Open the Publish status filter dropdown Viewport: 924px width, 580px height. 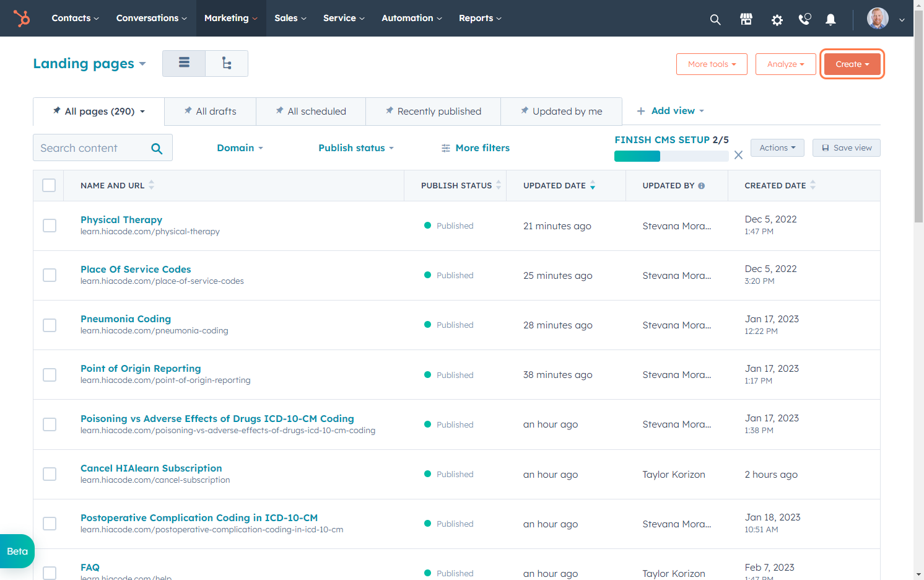pyautogui.click(x=356, y=148)
